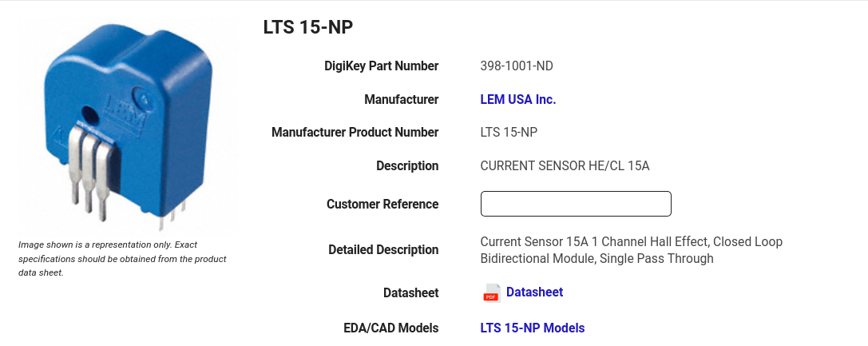Click the bold Manufacturer field label

[401, 100]
